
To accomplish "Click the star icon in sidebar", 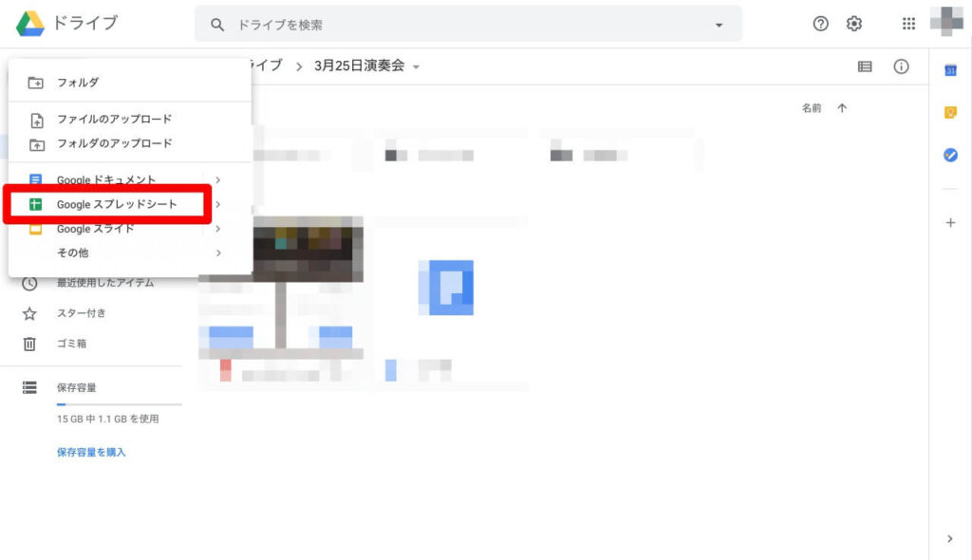I will point(29,314).
